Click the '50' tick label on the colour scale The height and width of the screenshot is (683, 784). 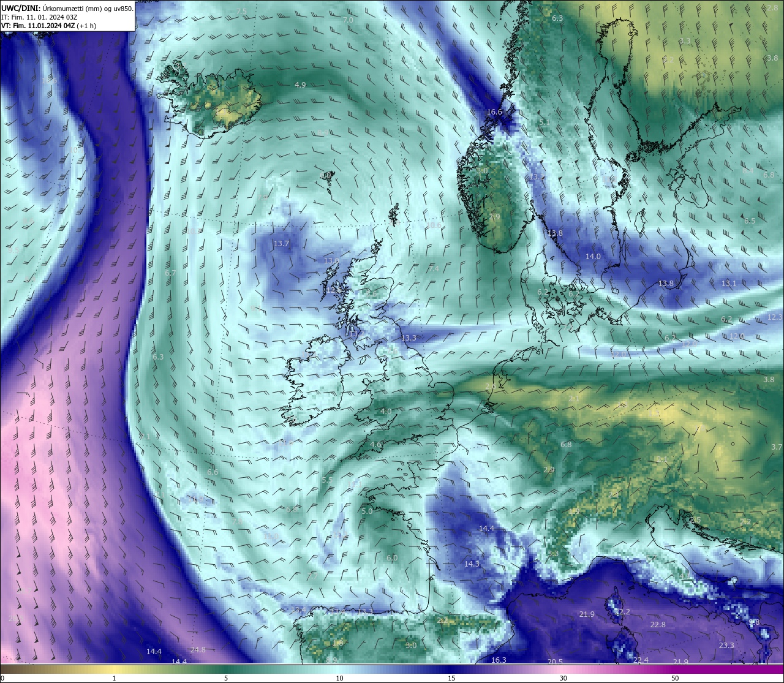pyautogui.click(x=675, y=678)
